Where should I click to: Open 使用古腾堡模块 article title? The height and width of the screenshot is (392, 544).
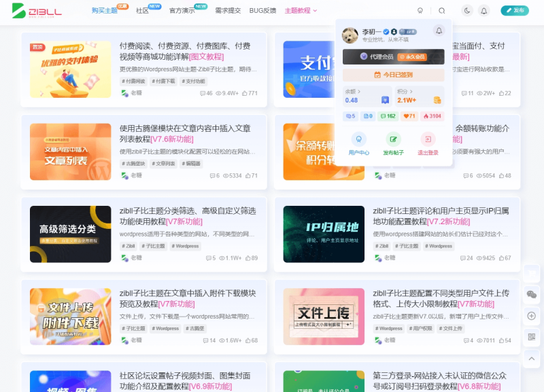coord(185,134)
